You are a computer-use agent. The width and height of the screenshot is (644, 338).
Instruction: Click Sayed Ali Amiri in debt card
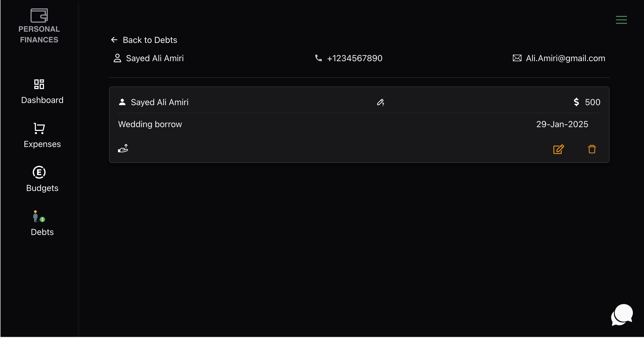tap(160, 102)
